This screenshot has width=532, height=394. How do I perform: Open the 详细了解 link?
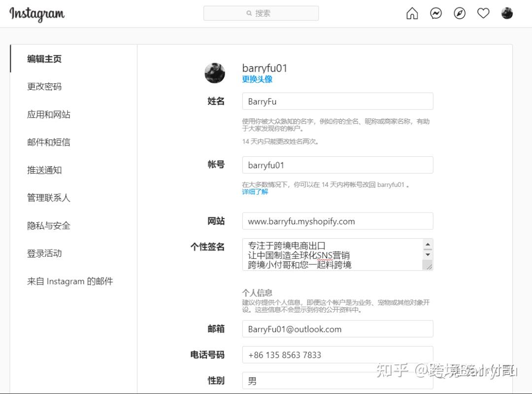[255, 192]
